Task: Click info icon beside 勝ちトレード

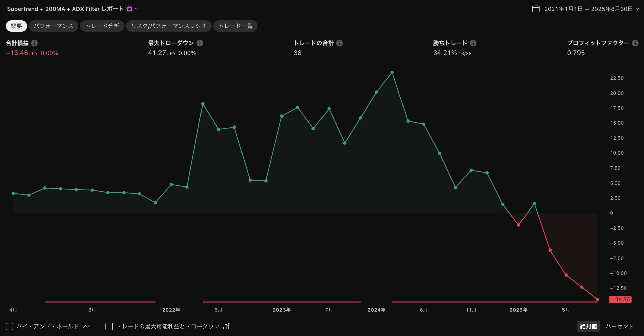Action: tap(473, 43)
